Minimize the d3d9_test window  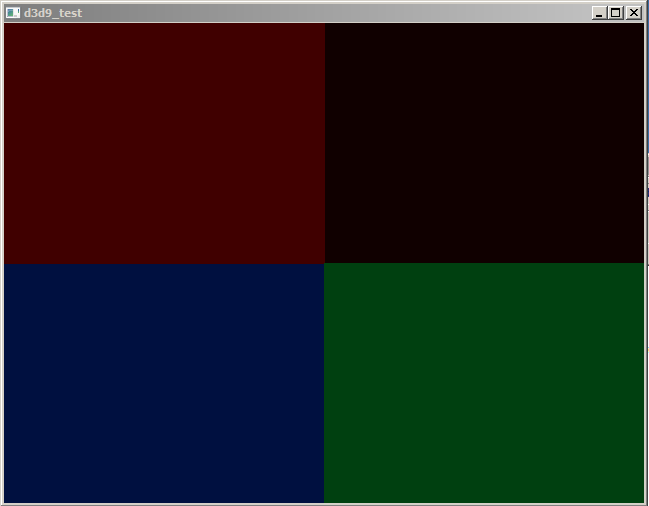pyautogui.click(x=599, y=13)
